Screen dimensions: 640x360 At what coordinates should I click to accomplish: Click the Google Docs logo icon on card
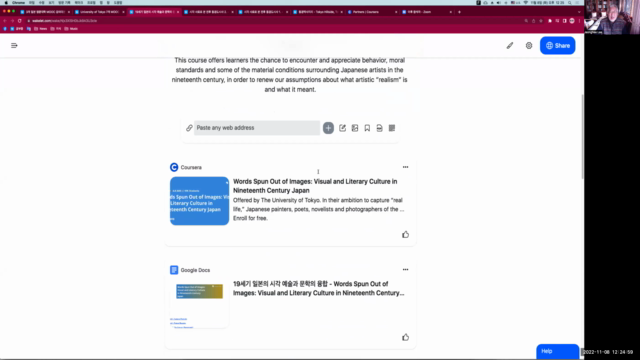[174, 270]
